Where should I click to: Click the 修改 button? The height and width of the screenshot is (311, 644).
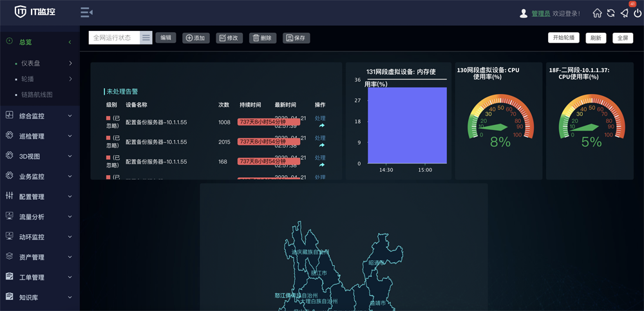[229, 38]
